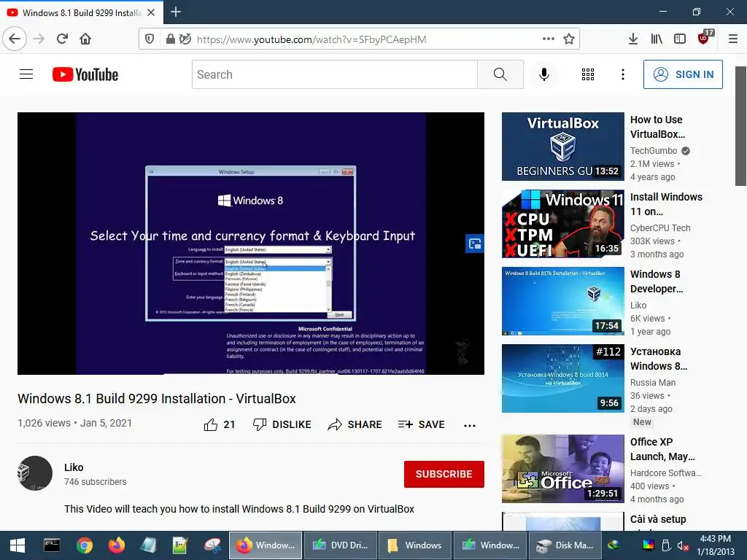Image resolution: width=747 pixels, height=560 pixels.
Task: Click the muted volume tray icon
Action: (683, 545)
